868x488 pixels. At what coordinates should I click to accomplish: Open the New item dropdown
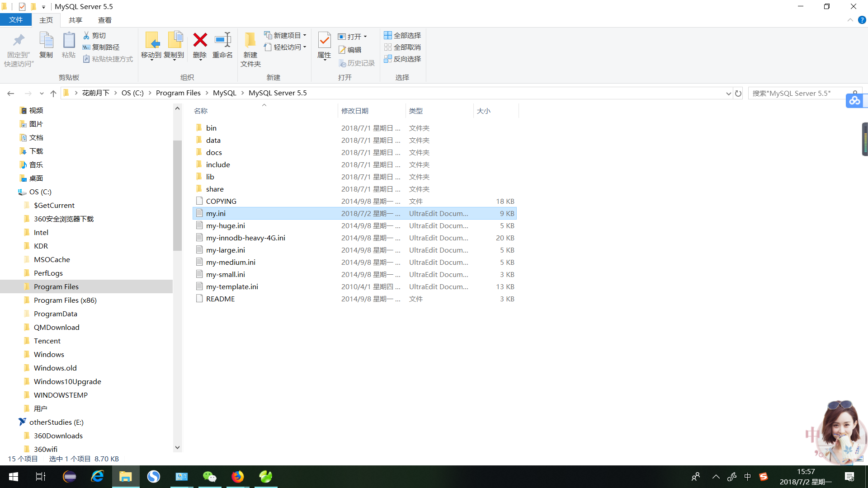coord(285,35)
